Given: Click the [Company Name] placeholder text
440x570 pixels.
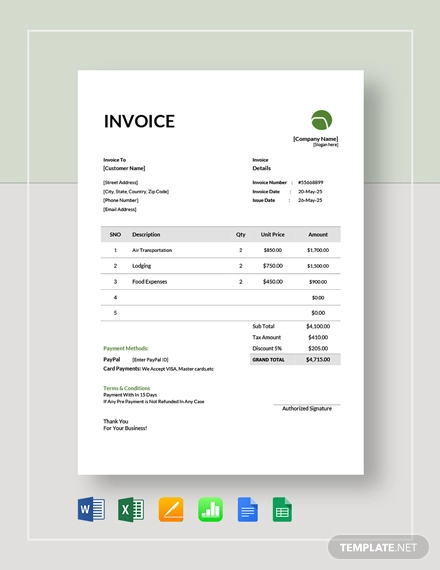Looking at the screenshot, I should pyautogui.click(x=316, y=139).
